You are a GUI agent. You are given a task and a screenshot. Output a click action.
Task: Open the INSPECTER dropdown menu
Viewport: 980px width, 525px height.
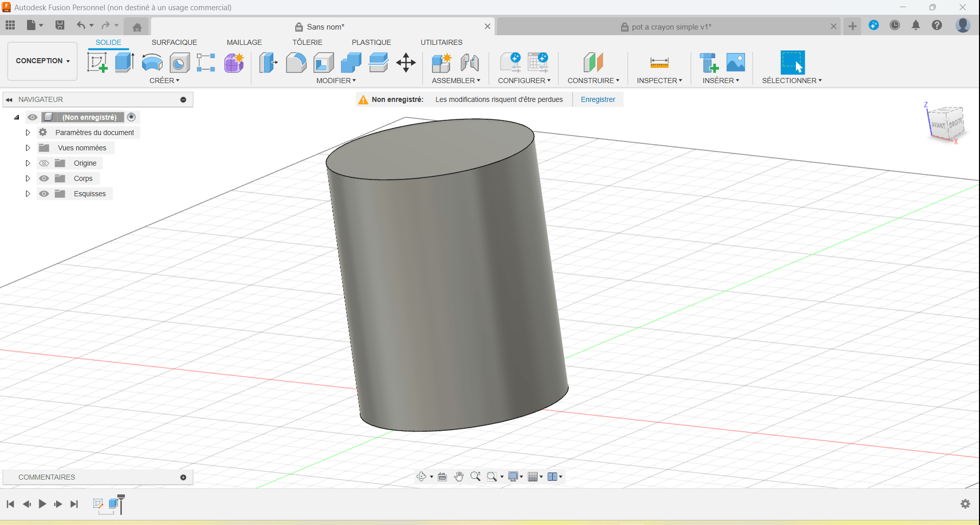(659, 81)
